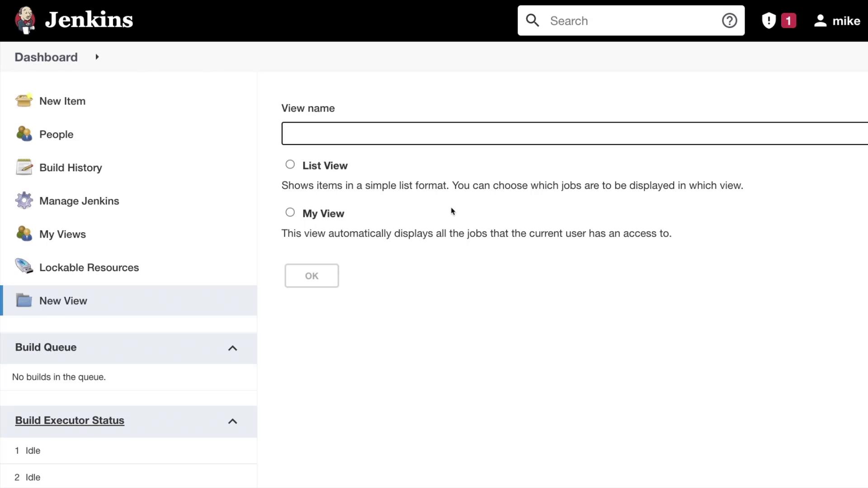868x488 pixels.
Task: Select the List View radio button
Action: [290, 165]
